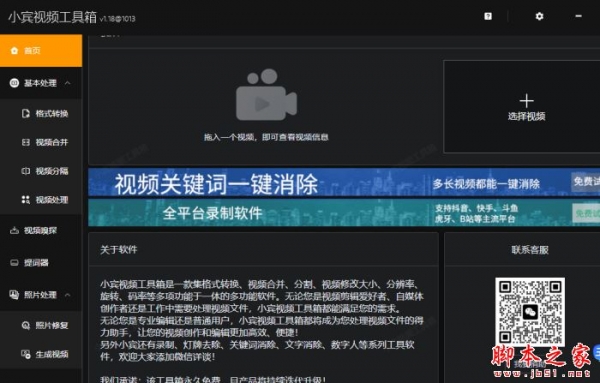Click the 基本处理 section icon
This screenshot has height=383, width=600.
pos(14,83)
